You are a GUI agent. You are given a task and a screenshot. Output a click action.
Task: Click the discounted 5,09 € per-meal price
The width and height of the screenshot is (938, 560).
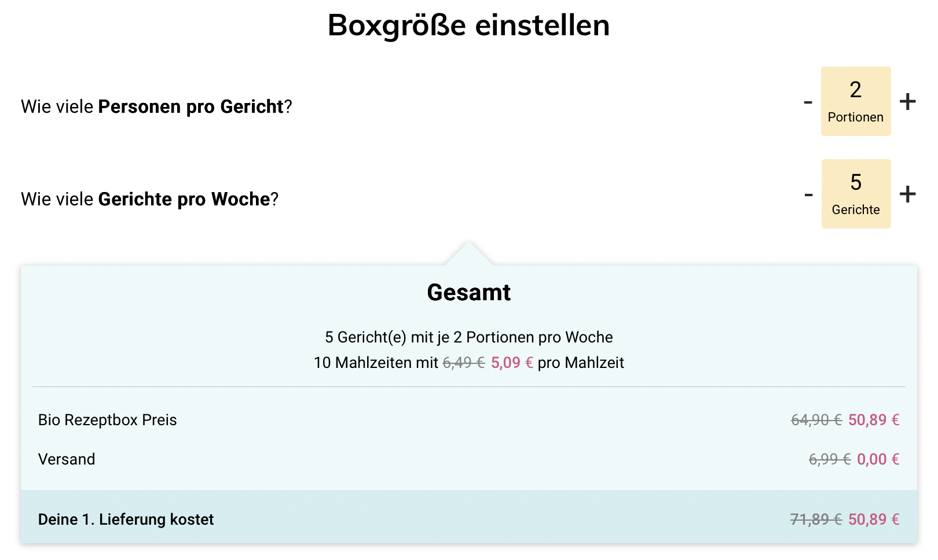pos(512,363)
